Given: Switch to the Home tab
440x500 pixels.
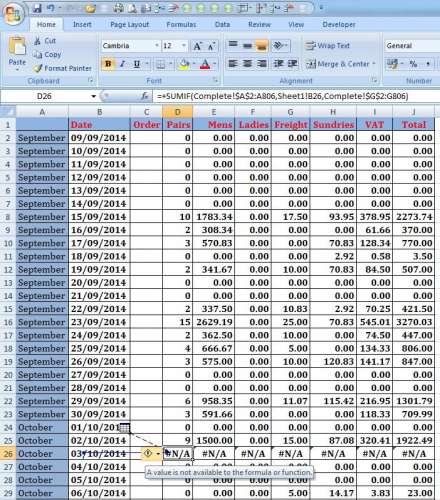Looking at the screenshot, I should pyautogui.click(x=46, y=24).
